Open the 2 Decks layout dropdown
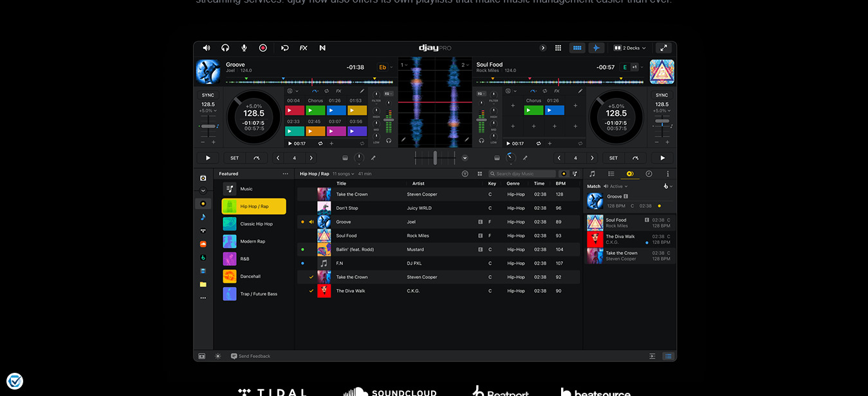 (630, 48)
